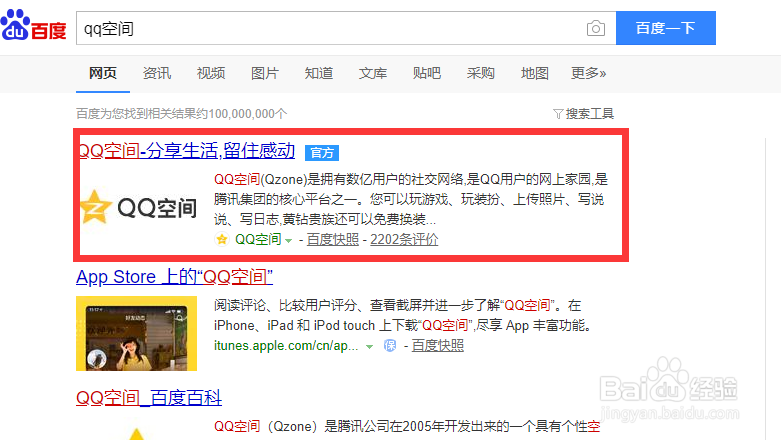Open camera image search icon
781x440 pixels.
(596, 28)
